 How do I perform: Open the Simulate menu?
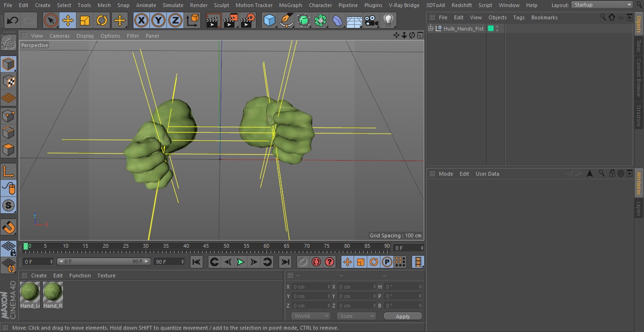click(173, 5)
